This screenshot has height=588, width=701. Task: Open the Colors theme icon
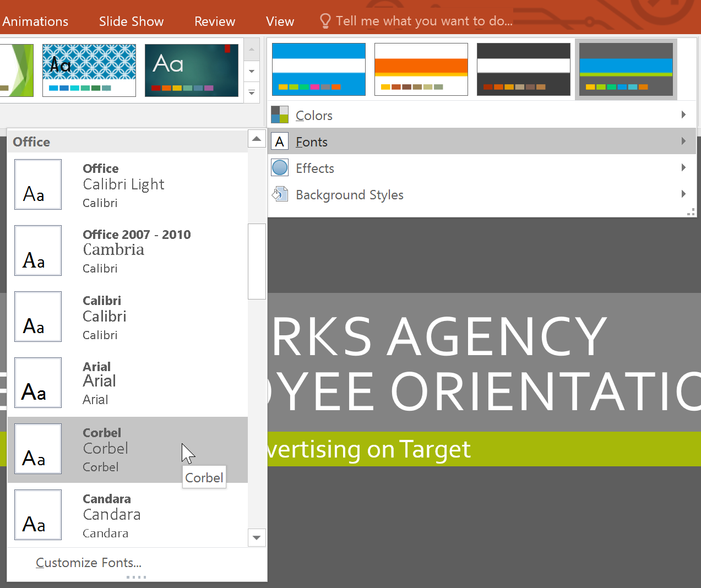point(280,115)
